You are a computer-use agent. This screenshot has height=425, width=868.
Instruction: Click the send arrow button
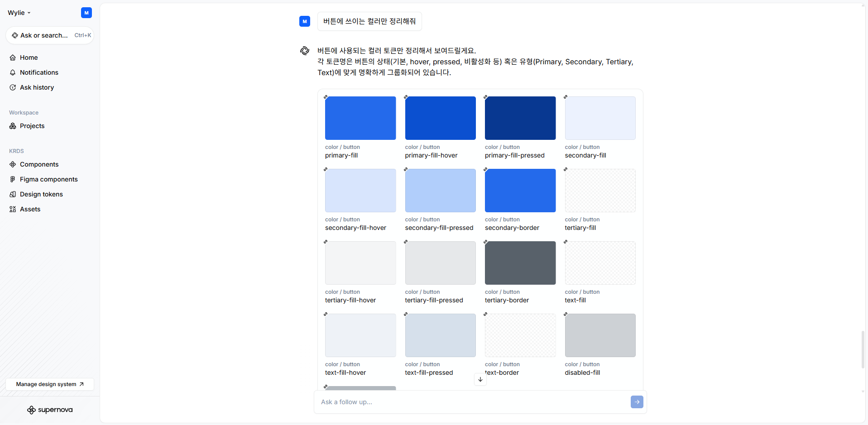[637, 402]
